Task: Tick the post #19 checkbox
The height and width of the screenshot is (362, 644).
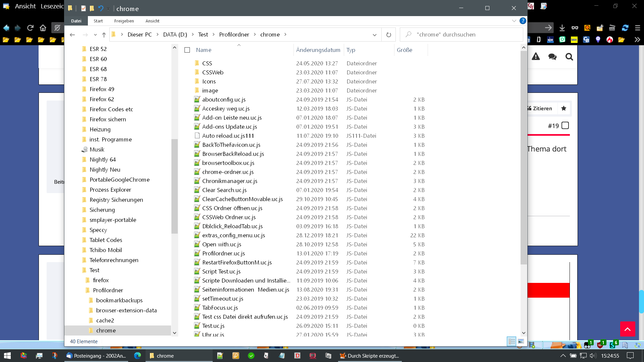Action: [x=565, y=126]
